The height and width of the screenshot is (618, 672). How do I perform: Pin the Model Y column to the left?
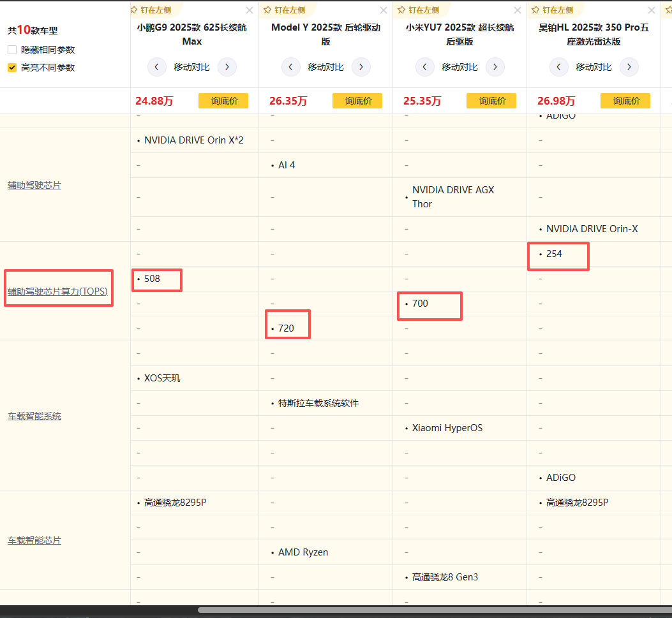pos(285,10)
